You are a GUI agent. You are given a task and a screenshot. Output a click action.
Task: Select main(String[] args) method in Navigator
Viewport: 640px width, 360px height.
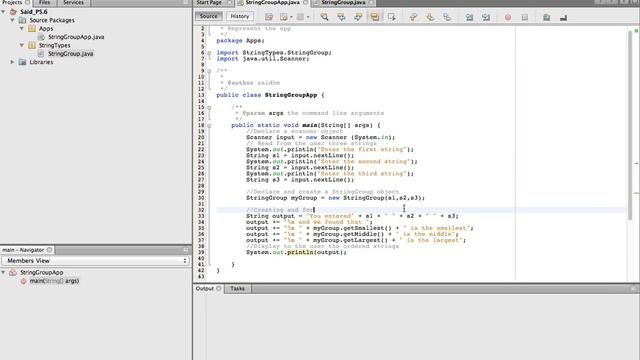[54, 281]
